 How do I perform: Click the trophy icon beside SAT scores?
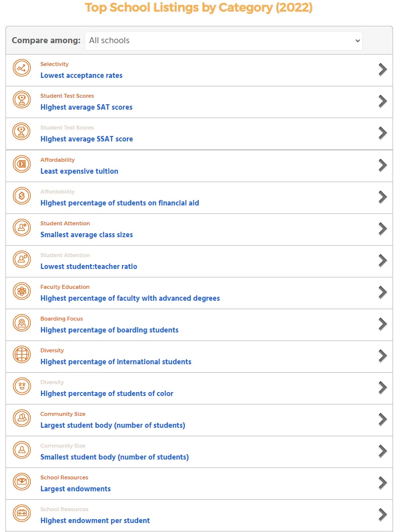point(21,101)
